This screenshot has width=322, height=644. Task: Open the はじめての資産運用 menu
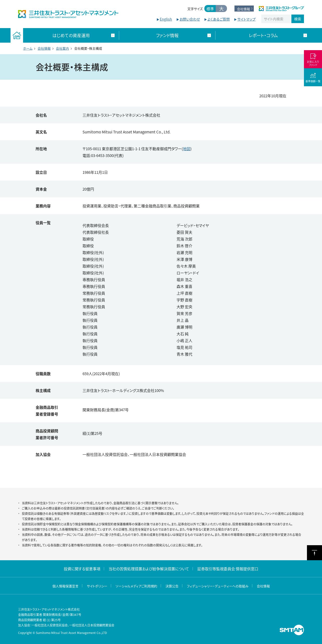tap(71, 35)
